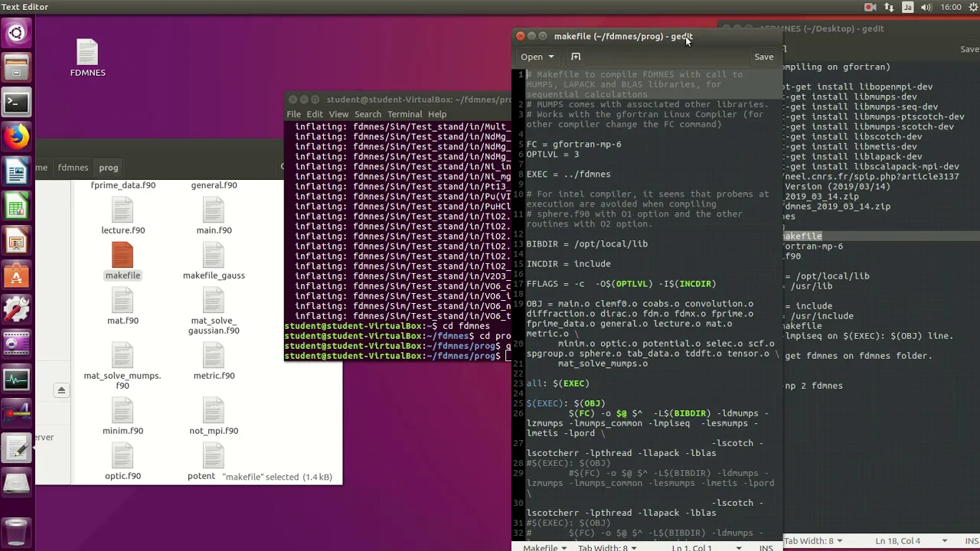Click the fdmnes breadcrumb in Files
This screenshot has width=980, height=551.
tap(73, 168)
